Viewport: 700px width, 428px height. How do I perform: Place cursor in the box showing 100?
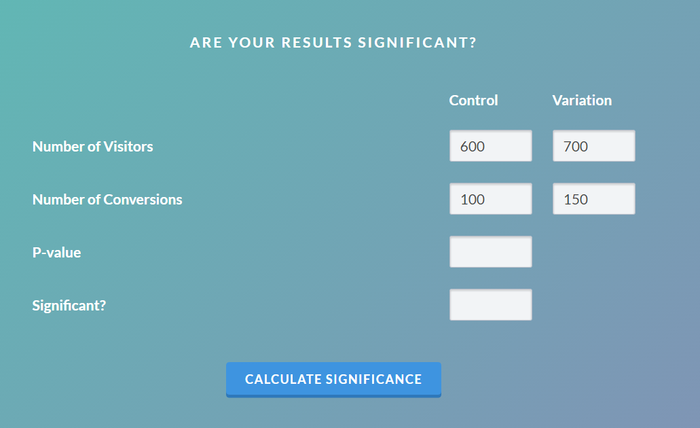[x=490, y=199]
